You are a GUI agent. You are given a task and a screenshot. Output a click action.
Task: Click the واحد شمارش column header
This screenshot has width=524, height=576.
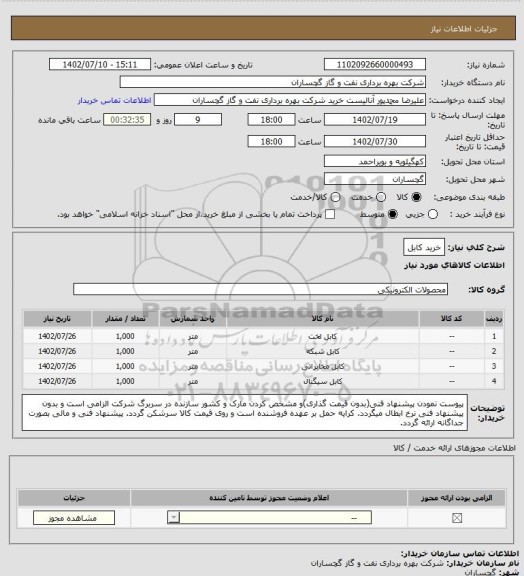click(x=193, y=319)
